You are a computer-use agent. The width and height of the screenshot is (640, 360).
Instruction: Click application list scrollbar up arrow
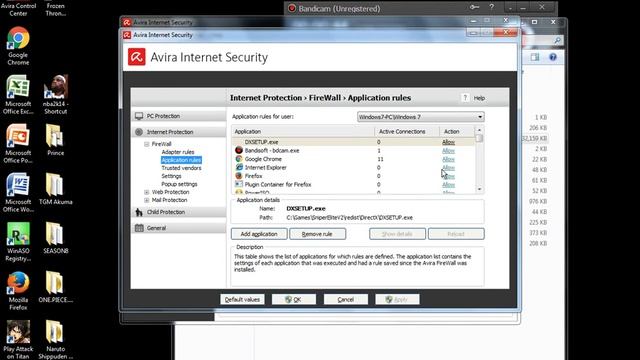(479, 130)
